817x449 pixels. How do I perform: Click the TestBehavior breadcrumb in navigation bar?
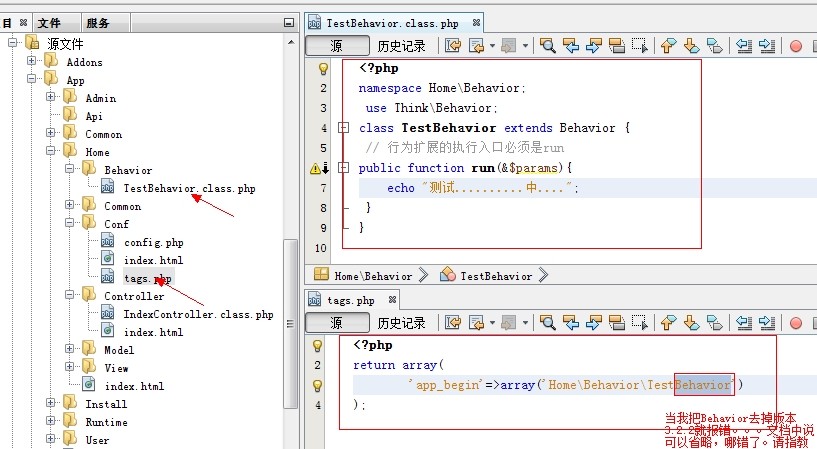pos(495,275)
